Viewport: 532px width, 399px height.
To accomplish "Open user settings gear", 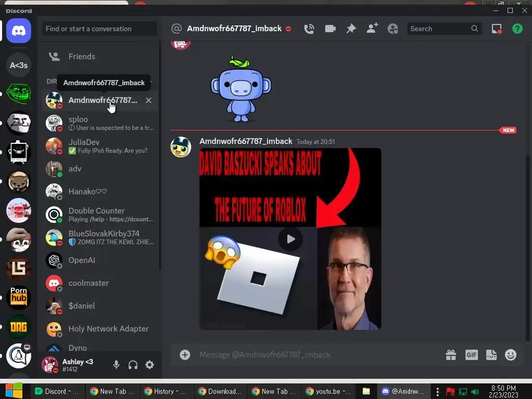I will click(150, 365).
